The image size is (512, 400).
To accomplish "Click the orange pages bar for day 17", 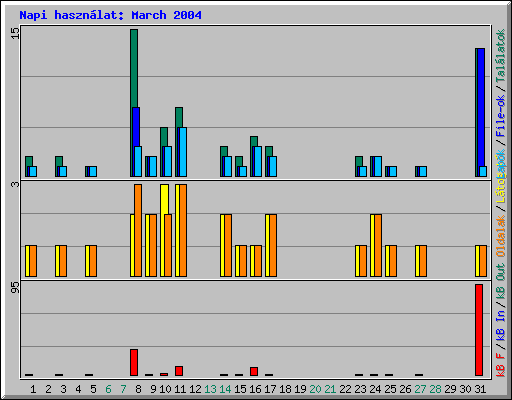I will [273, 245].
